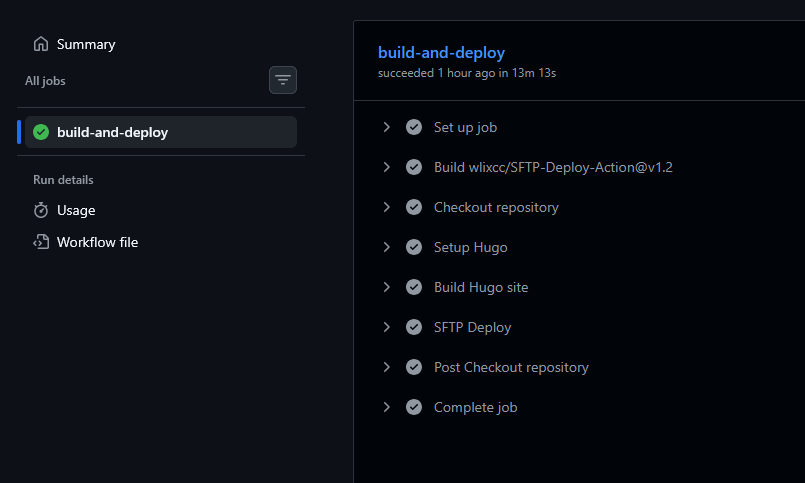Click the Build Hugo site status checkmark
This screenshot has width=805, height=483.
[414, 287]
